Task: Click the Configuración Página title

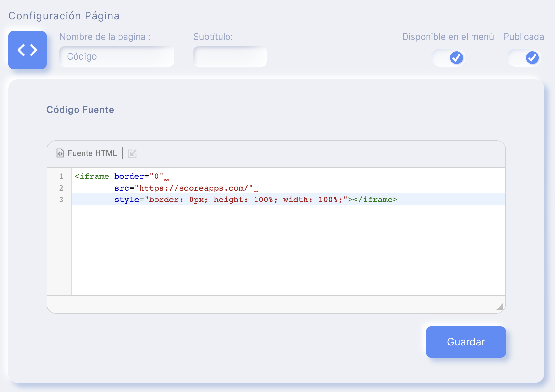Action: (x=64, y=16)
